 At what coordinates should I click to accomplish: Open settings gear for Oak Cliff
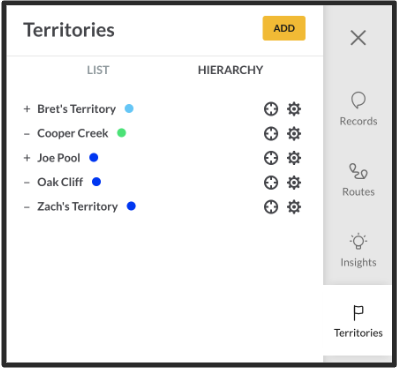[x=294, y=183]
